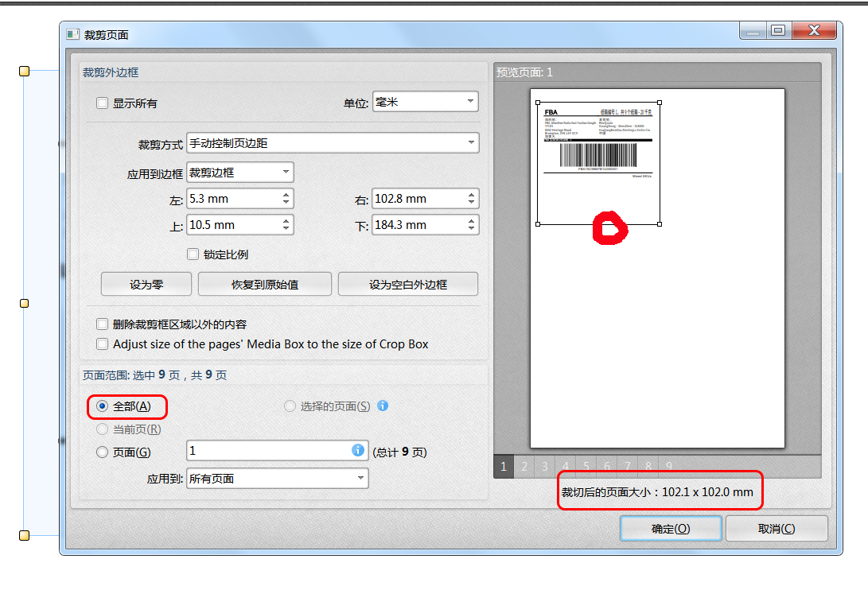Increase the 上 margin with up arrow

click(x=286, y=220)
